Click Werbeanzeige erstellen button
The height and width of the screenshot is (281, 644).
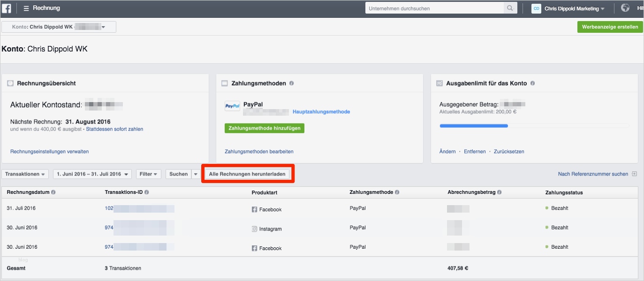click(610, 27)
